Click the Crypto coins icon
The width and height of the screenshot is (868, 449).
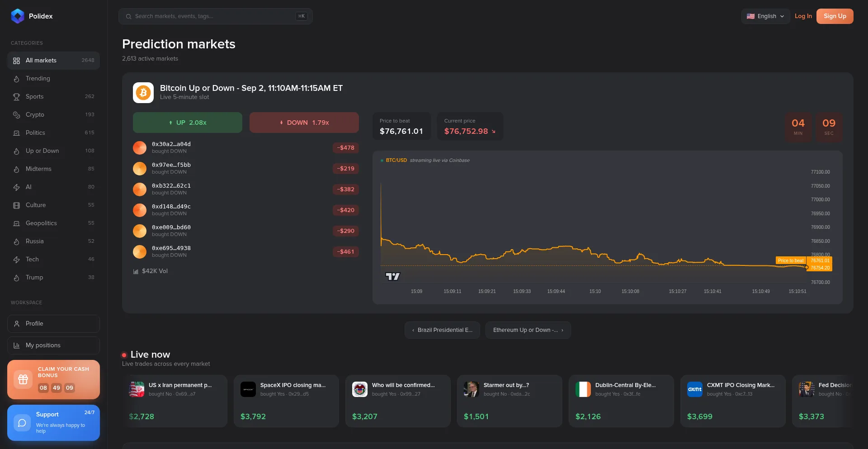pos(17,115)
